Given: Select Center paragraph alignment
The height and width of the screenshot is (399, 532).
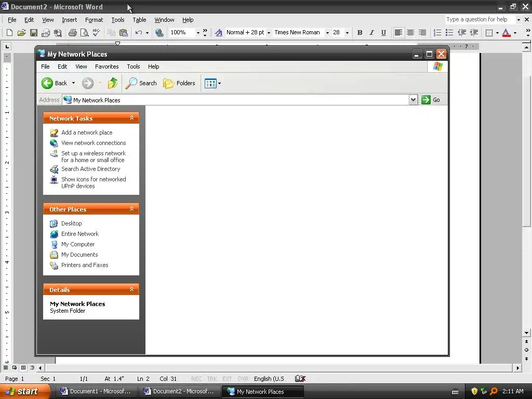Looking at the screenshot, I should point(410,33).
